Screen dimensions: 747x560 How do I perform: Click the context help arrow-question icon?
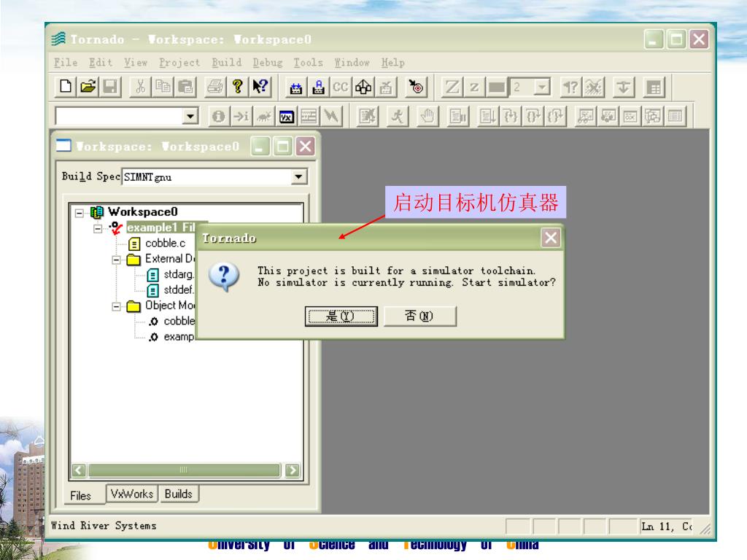coord(260,86)
